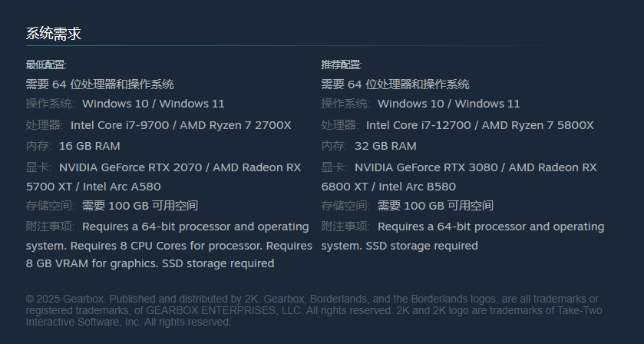
Task: Select the 32 GB RAM memory text
Action: coord(385,146)
